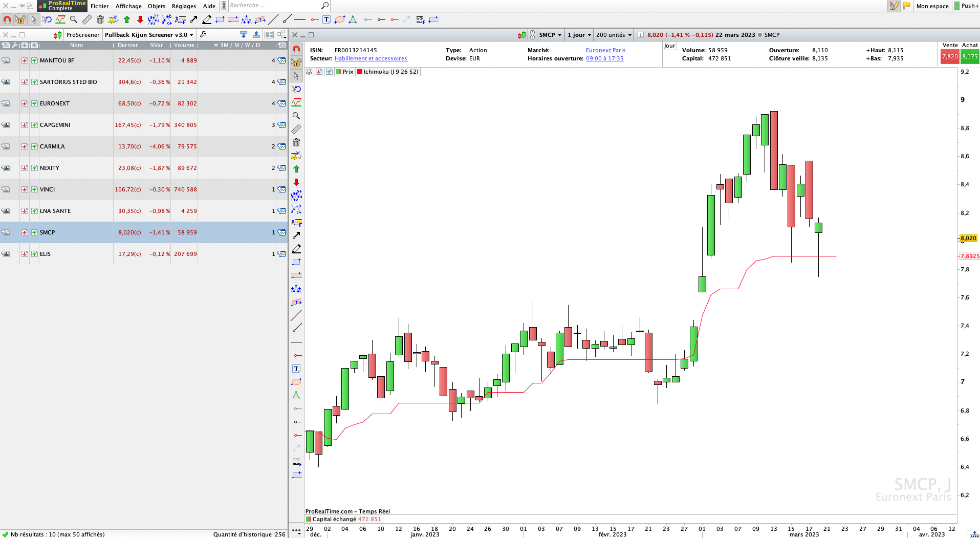Select the ellipse tool in top toolbar
The width and height of the screenshot is (980, 538).
pyautogui.click(x=340, y=19)
